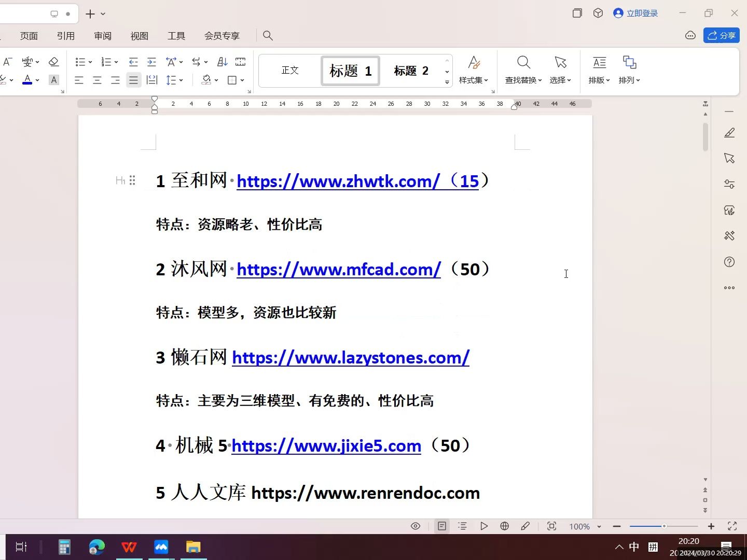Image resolution: width=747 pixels, height=560 pixels.
Task: Click the sidebar pen edit icon
Action: click(729, 133)
